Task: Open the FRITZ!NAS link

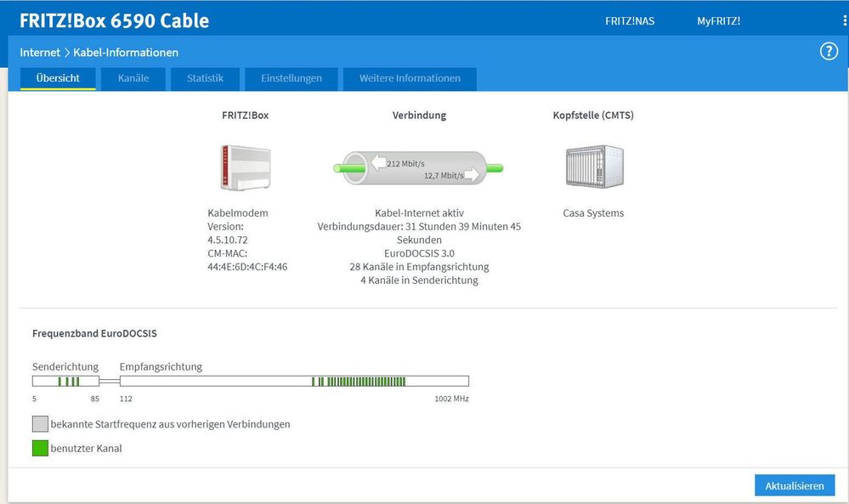Action: [630, 20]
